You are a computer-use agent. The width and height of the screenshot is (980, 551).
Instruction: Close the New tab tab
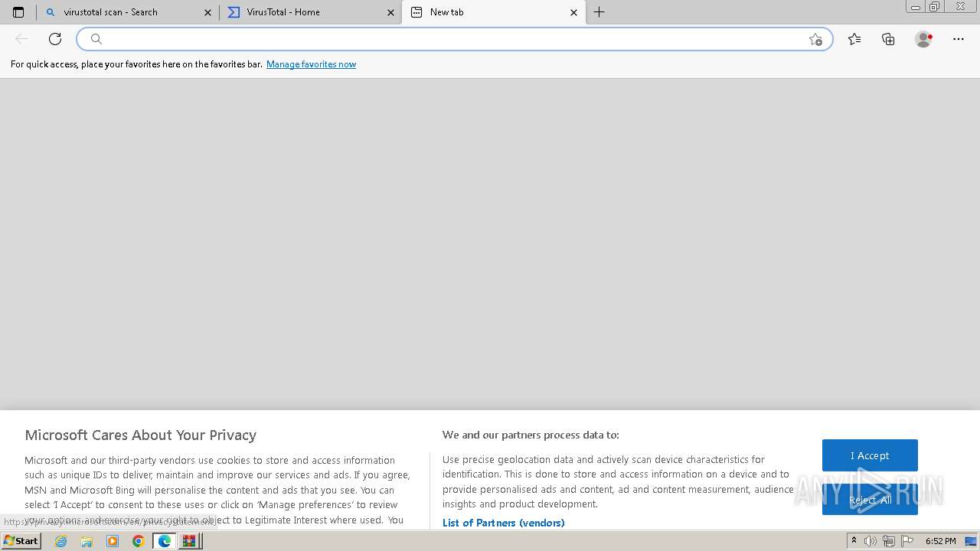[x=573, y=12]
